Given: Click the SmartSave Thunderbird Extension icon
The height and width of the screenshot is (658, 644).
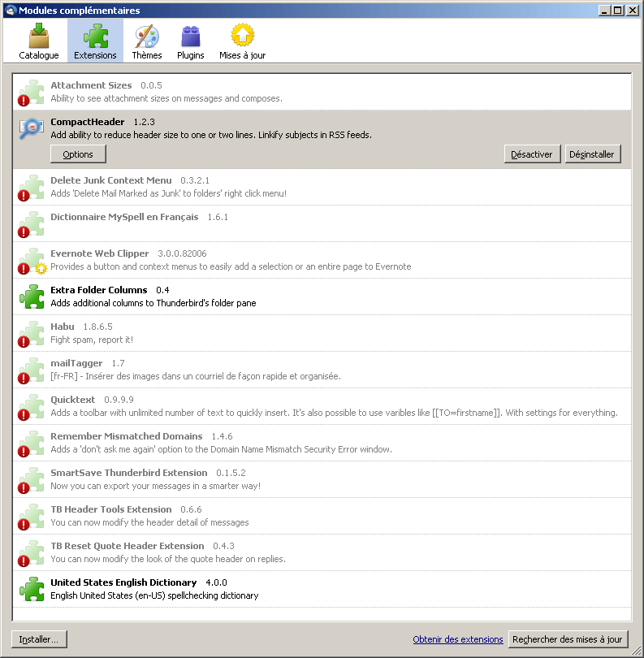Looking at the screenshot, I should click(x=32, y=479).
